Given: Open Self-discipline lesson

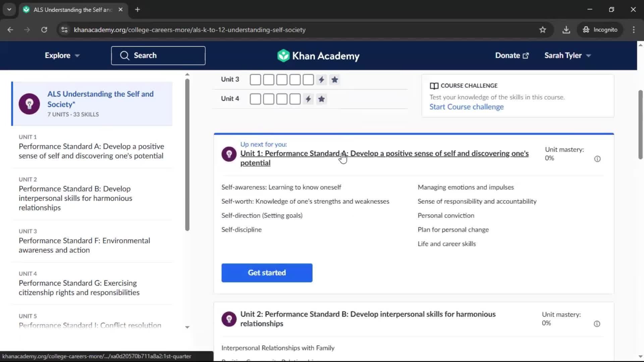Looking at the screenshot, I should click(241, 230).
